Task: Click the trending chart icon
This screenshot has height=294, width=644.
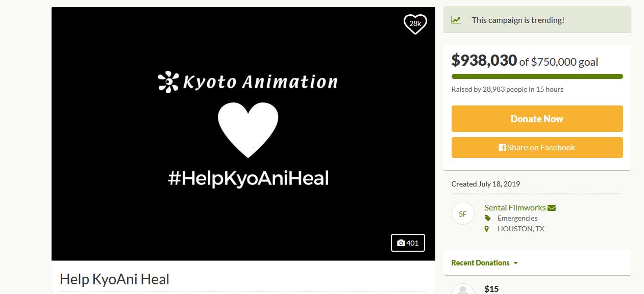Action: (x=456, y=20)
